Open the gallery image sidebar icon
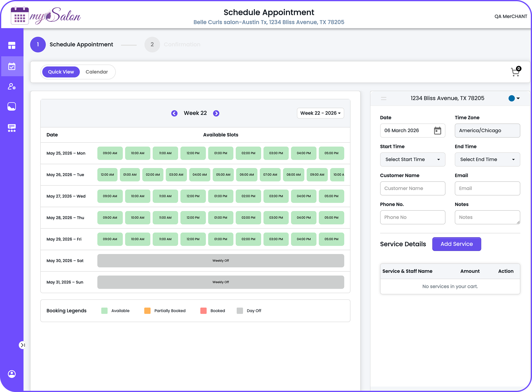 [12, 106]
